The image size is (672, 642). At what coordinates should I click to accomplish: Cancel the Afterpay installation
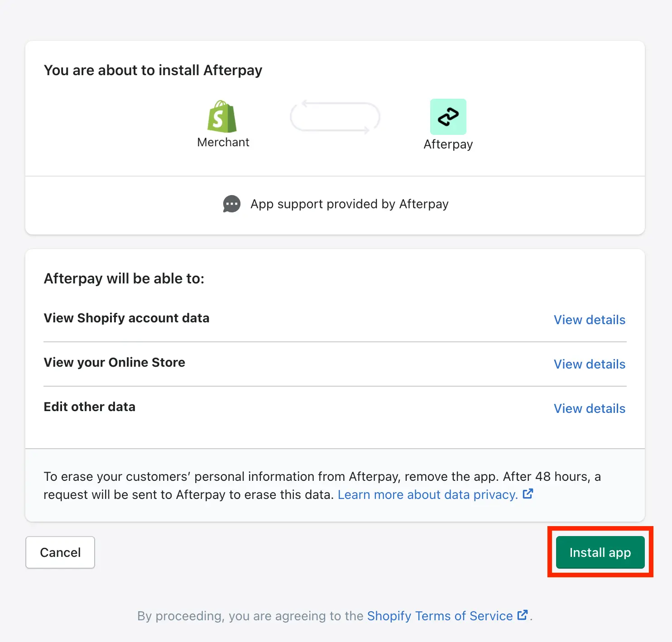tap(60, 552)
